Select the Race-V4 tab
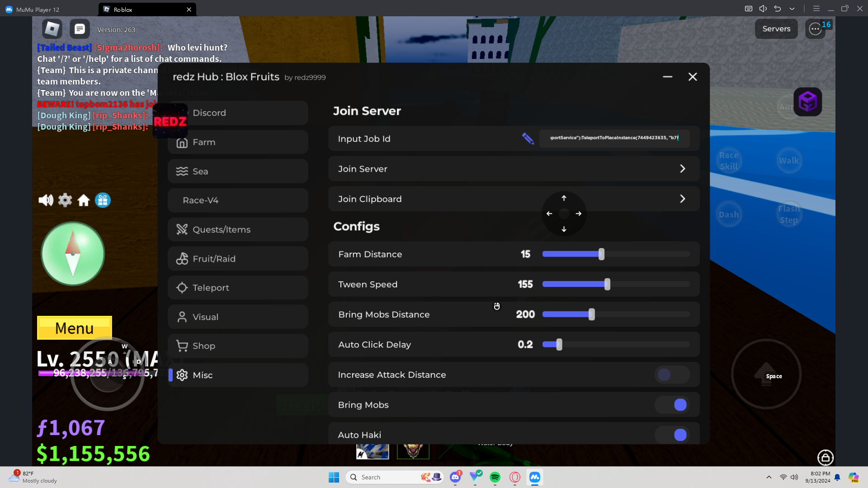Viewport: 868px width, 488px height. [x=238, y=200]
